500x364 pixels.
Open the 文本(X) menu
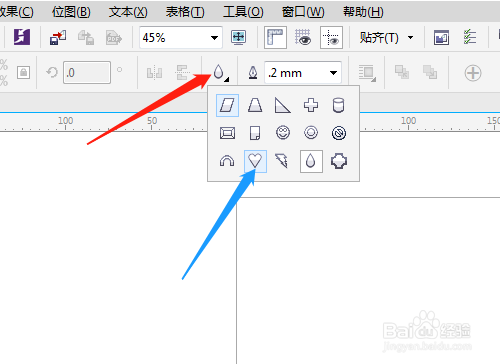coord(128,12)
